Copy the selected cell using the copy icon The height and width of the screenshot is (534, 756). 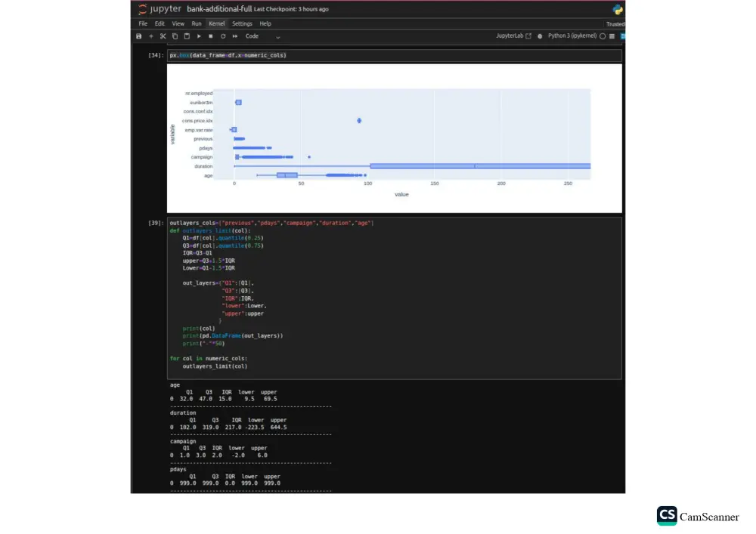pos(175,35)
